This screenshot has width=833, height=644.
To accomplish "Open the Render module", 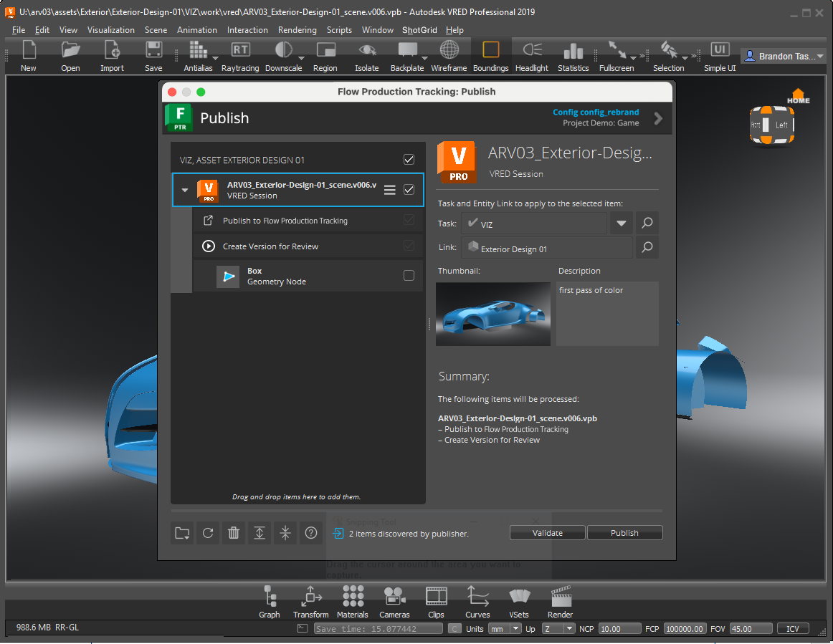I will pyautogui.click(x=561, y=602).
